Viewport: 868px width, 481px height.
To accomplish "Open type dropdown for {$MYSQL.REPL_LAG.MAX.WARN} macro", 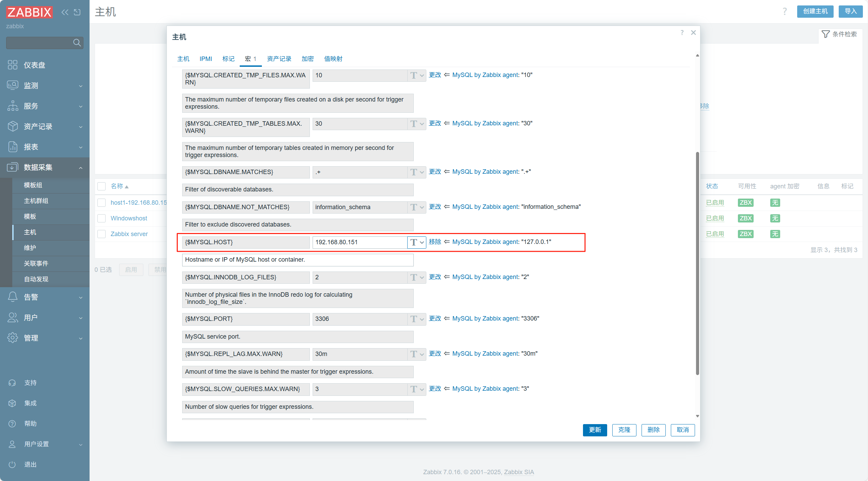I will pos(417,354).
